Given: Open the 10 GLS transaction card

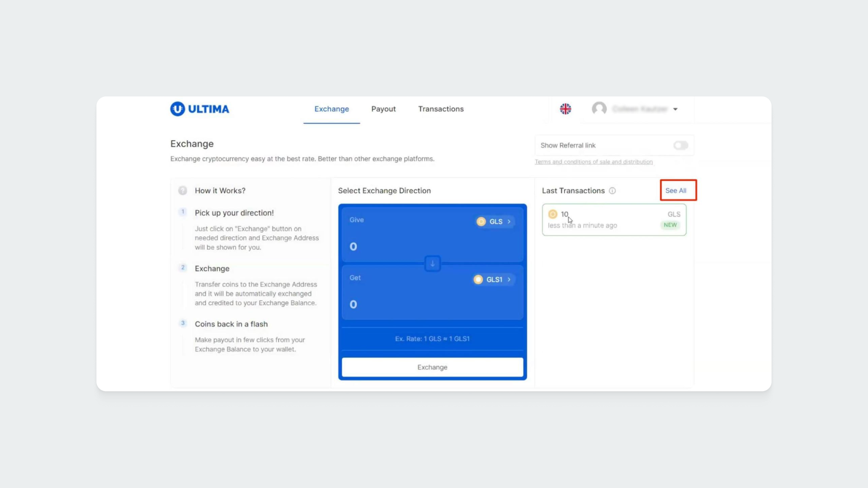Looking at the screenshot, I should coord(613,220).
